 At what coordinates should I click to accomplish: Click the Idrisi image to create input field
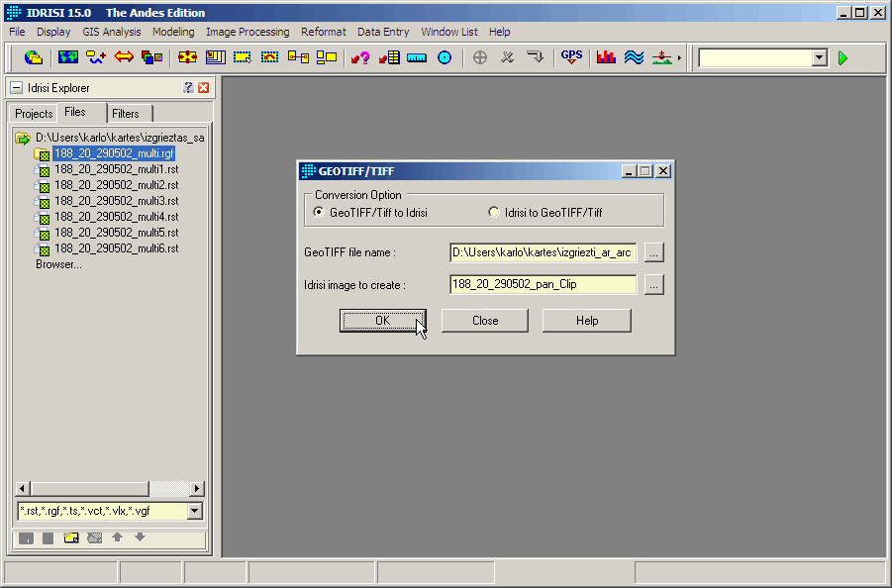(543, 284)
